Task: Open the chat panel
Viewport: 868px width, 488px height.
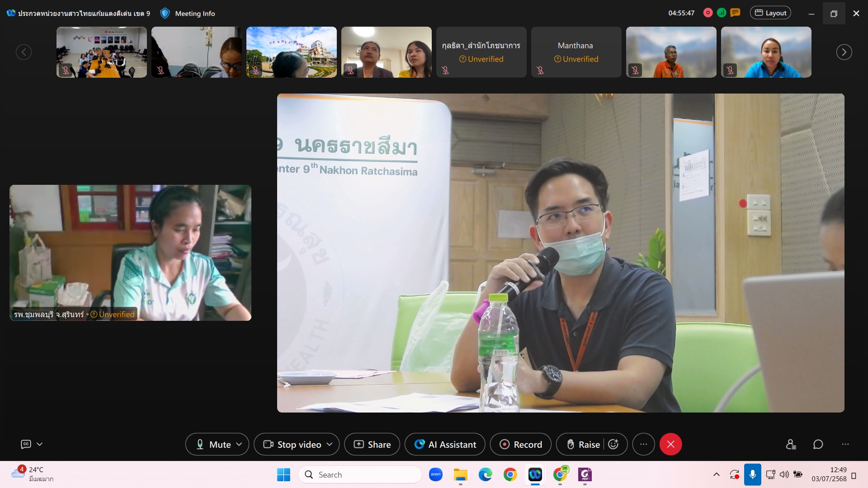Action: [x=818, y=445]
